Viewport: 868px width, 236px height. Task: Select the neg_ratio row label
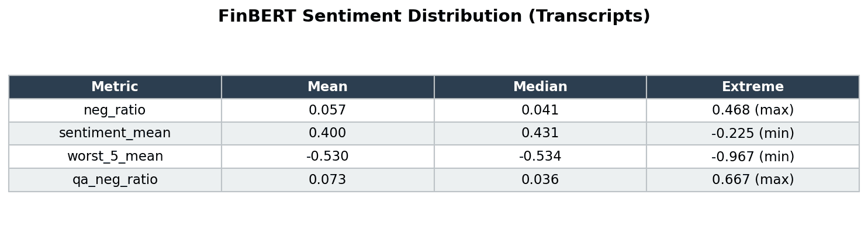pyautogui.click(x=115, y=110)
